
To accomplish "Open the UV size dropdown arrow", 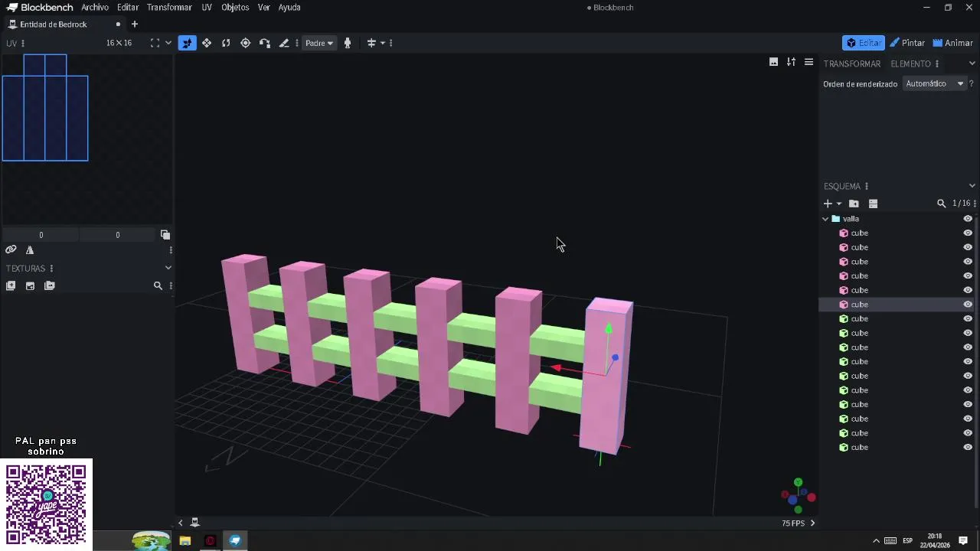I will click(x=168, y=43).
